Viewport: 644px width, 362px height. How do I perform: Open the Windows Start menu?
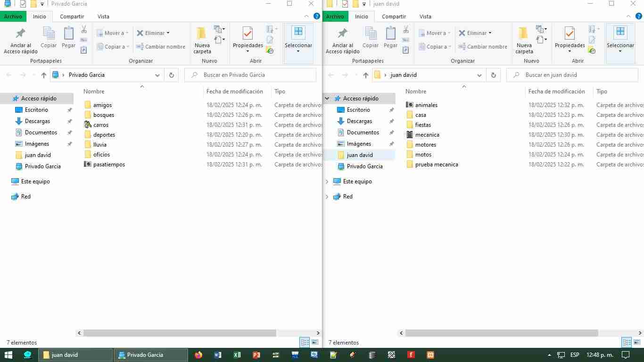pyautogui.click(x=8, y=355)
